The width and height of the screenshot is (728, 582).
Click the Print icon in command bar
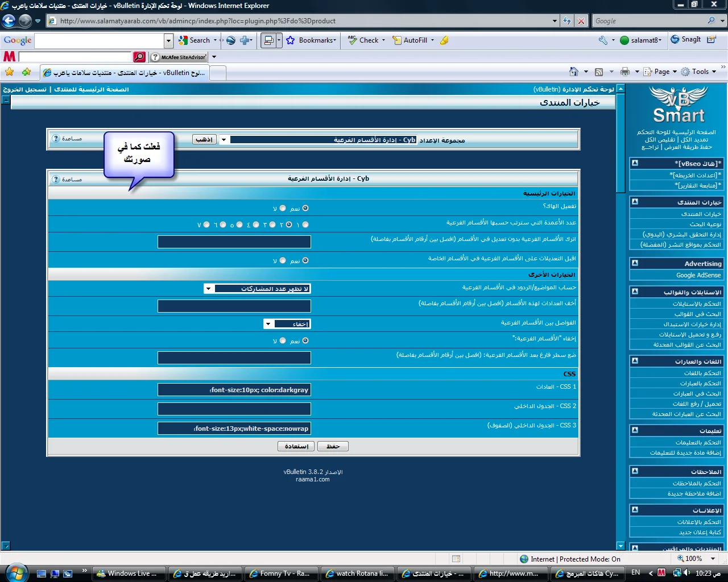click(x=625, y=72)
